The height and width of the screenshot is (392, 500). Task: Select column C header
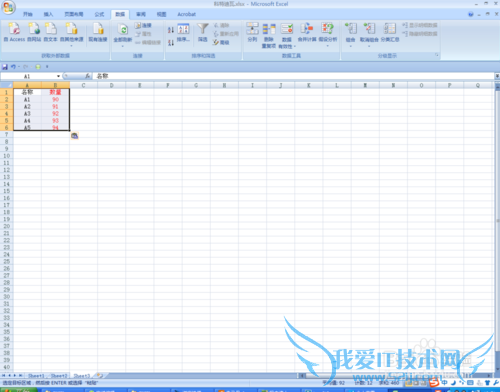tap(83, 85)
